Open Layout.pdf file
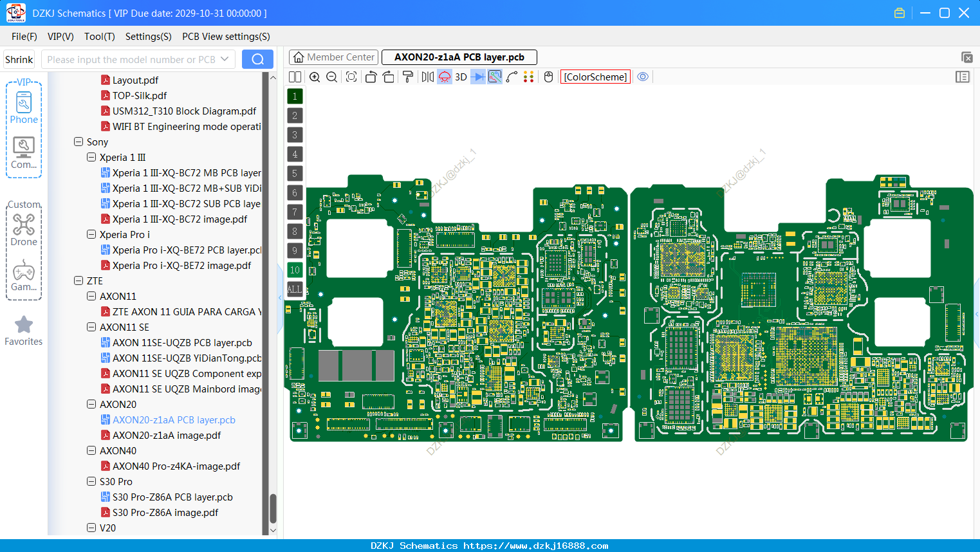 (x=135, y=80)
